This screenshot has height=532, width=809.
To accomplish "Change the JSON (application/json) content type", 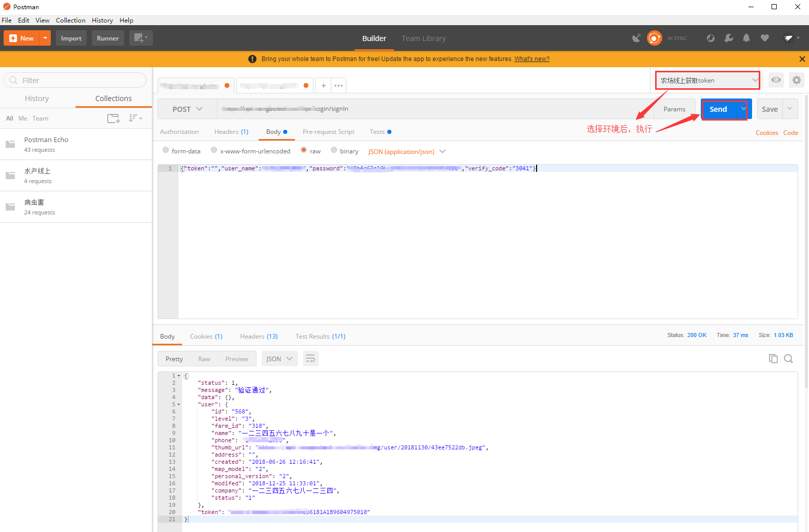I will click(407, 151).
